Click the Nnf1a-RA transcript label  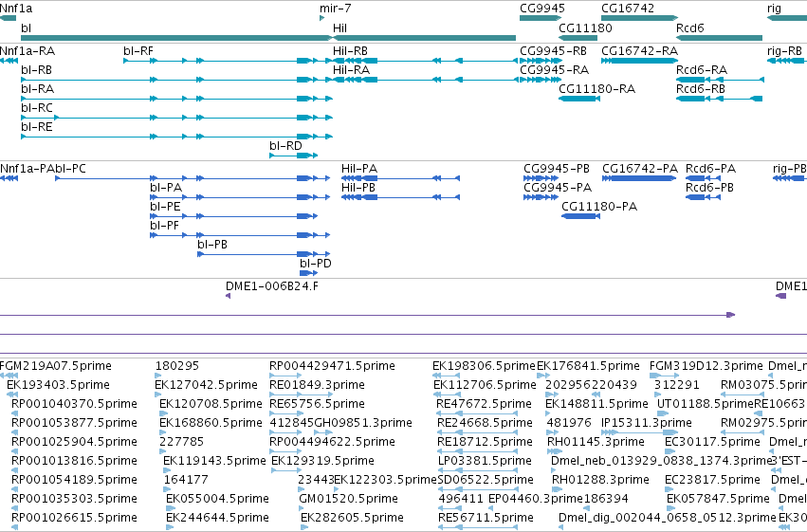click(x=28, y=51)
